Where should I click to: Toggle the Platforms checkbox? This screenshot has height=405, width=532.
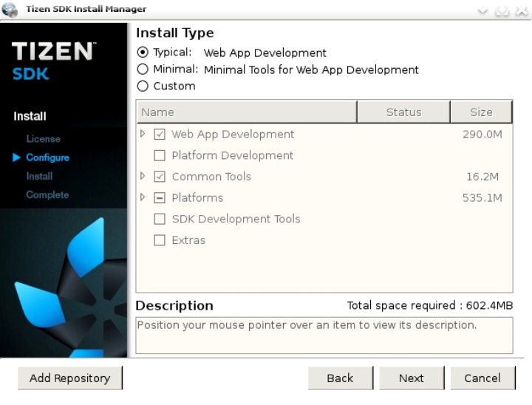click(x=160, y=197)
